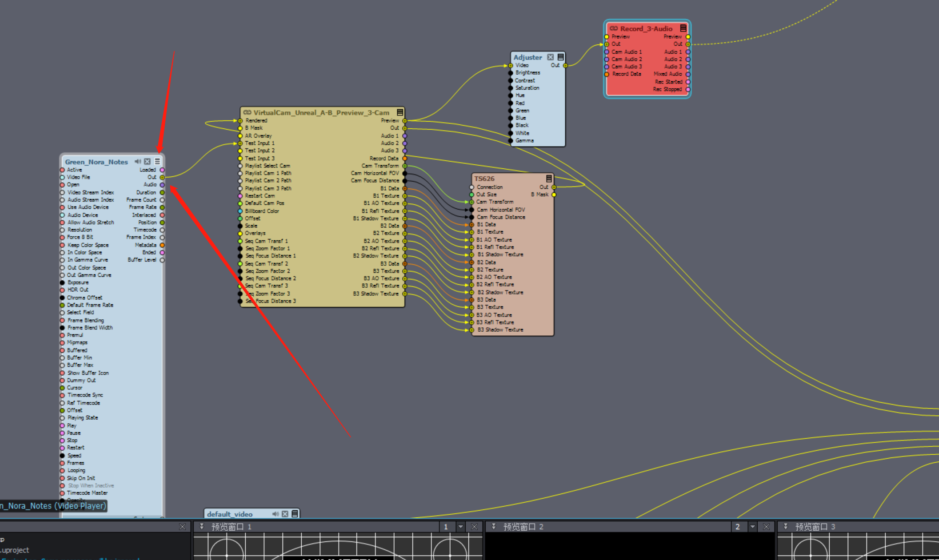This screenshot has height=560, width=939.
Task: Click speaker icon on default_video node
Action: [x=275, y=514]
